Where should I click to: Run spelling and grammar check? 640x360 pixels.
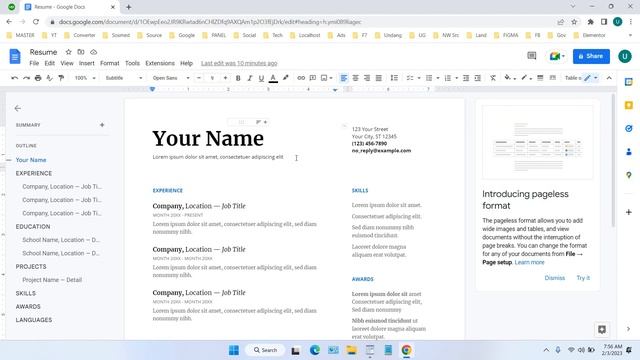49,78
